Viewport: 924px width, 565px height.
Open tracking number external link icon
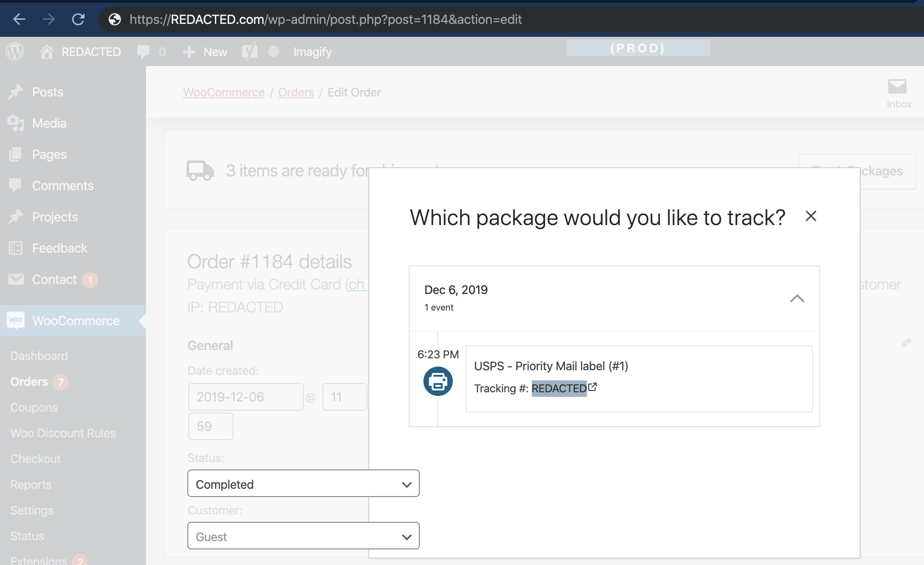pyautogui.click(x=592, y=387)
